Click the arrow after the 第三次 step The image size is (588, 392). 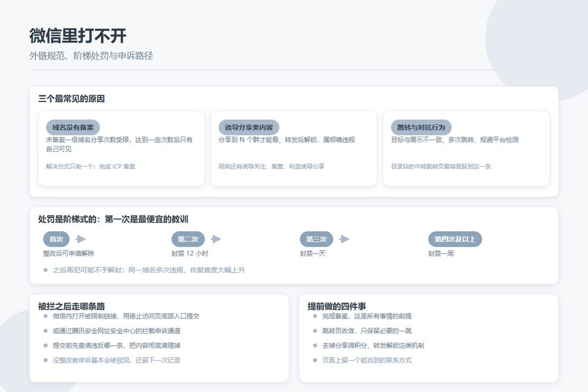pos(344,239)
